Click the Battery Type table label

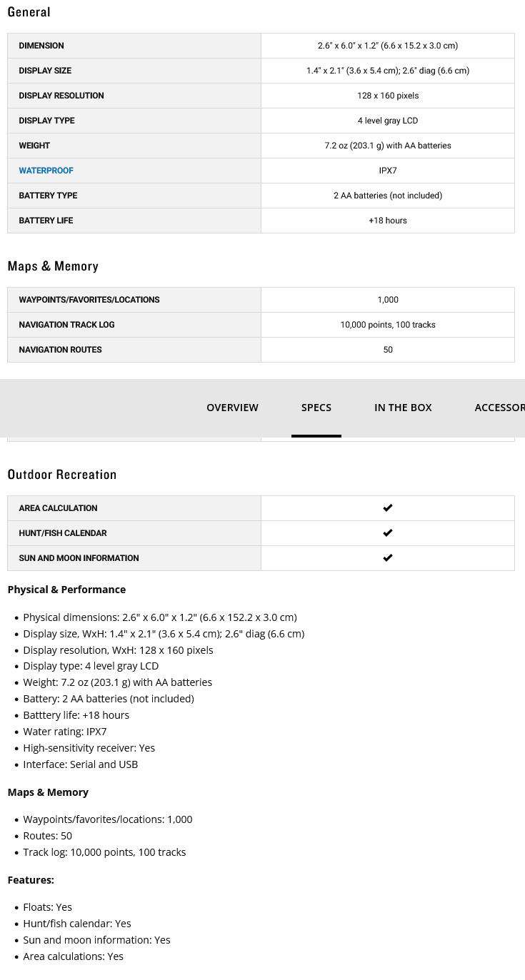pyautogui.click(x=48, y=196)
